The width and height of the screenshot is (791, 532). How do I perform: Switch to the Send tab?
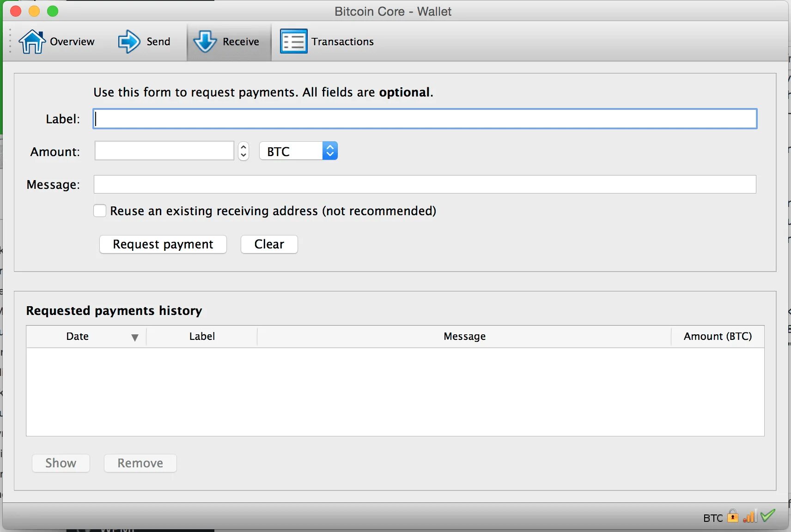[144, 42]
